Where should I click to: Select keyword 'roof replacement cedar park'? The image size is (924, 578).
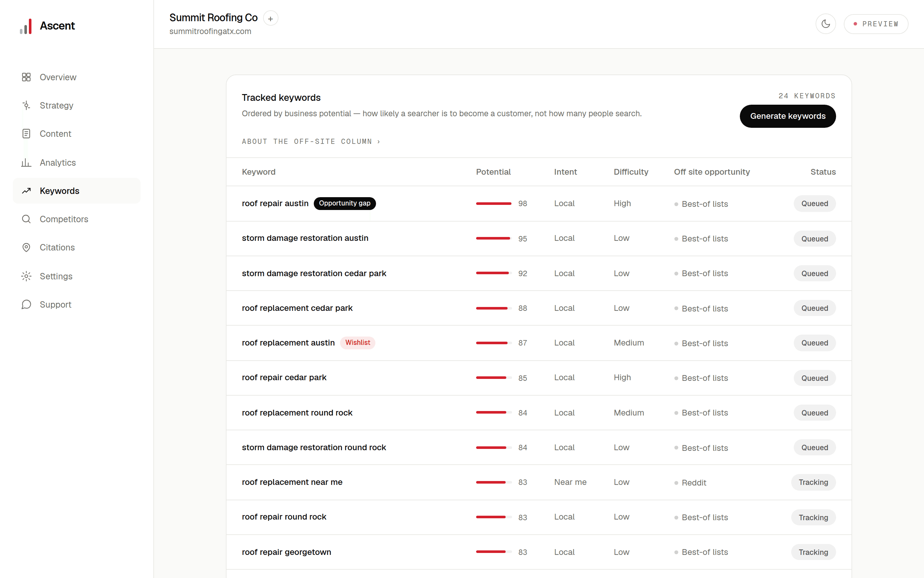tap(297, 308)
